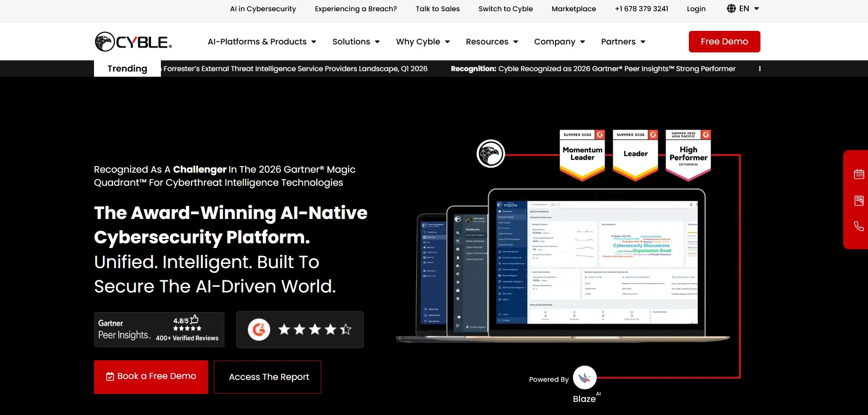Image resolution: width=868 pixels, height=415 pixels.
Task: Expand the AI-Platforms & Products menu
Action: (x=262, y=42)
